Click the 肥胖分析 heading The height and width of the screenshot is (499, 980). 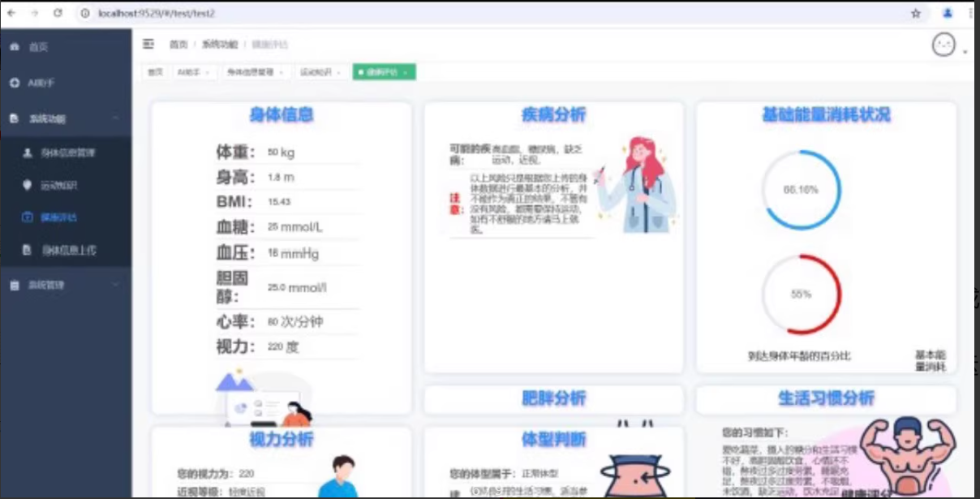pos(553,398)
